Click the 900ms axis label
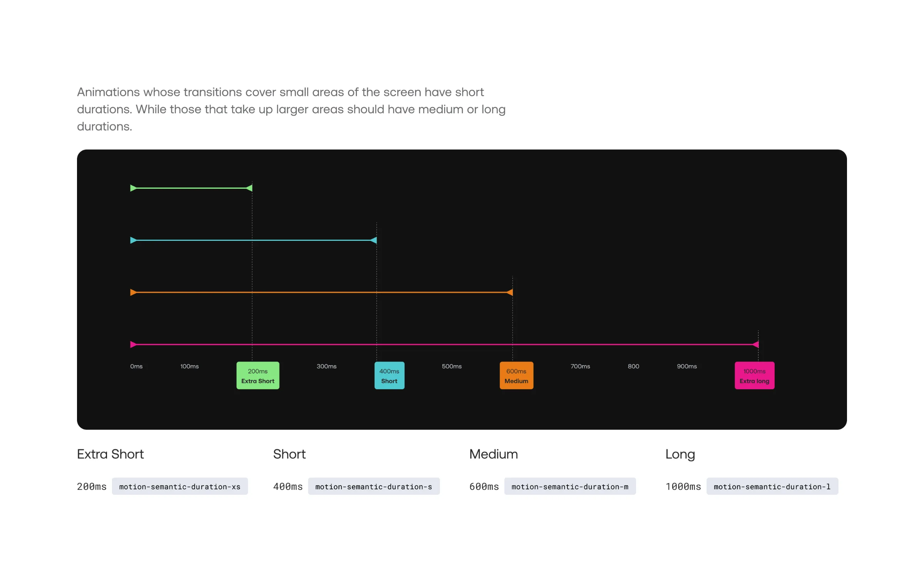The width and height of the screenshot is (924, 578). [x=687, y=366]
